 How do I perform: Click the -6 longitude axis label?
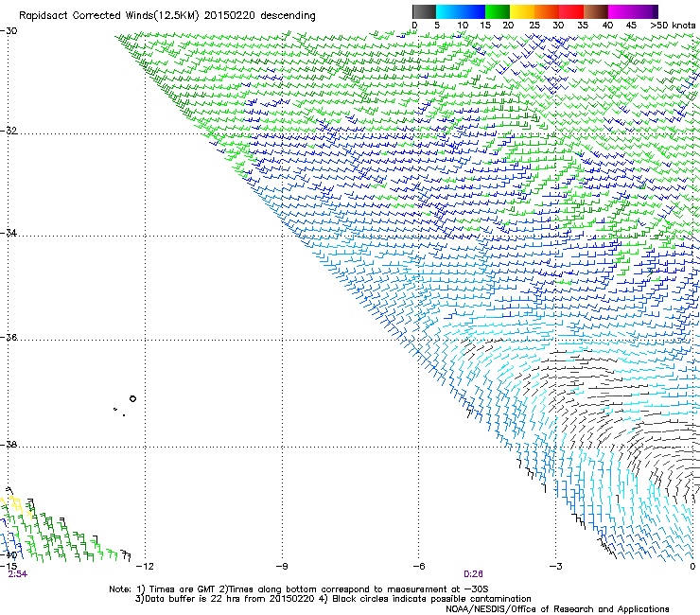click(419, 566)
